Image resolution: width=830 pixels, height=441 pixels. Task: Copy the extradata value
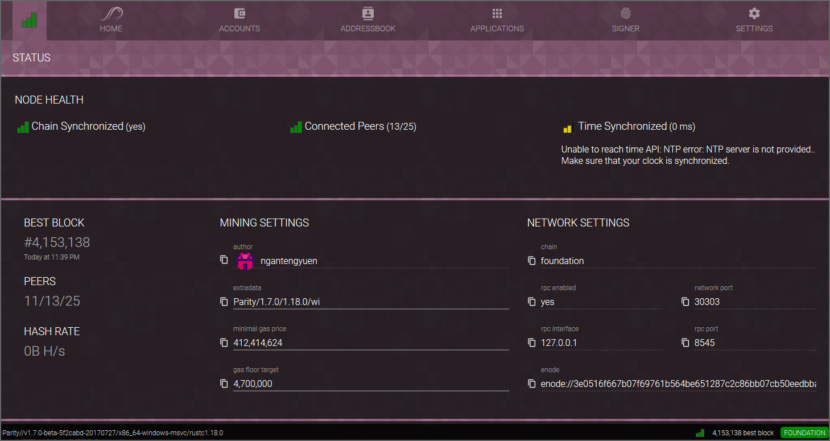pyautogui.click(x=224, y=302)
